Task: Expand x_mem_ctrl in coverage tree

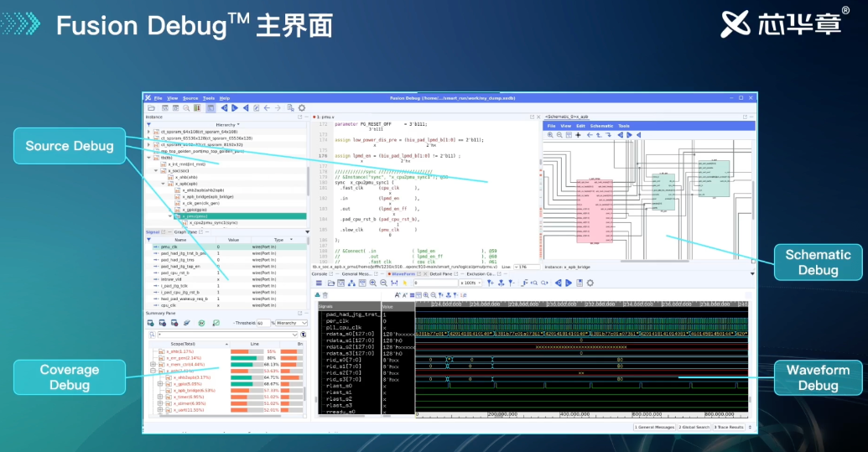Action: tap(153, 365)
